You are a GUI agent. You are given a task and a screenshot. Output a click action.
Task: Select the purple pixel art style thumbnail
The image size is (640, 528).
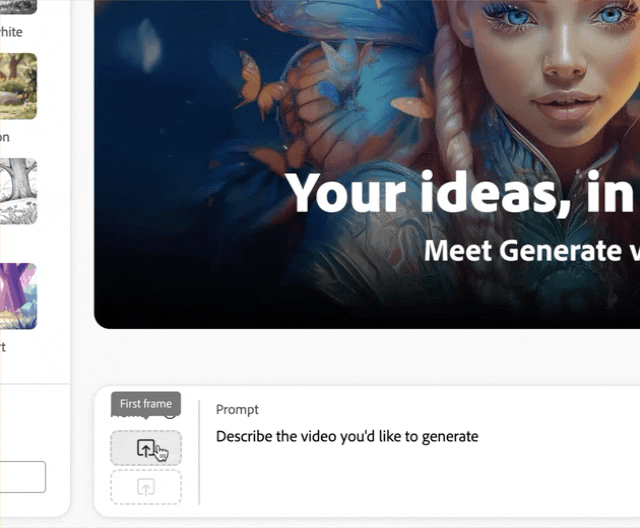(x=18, y=296)
